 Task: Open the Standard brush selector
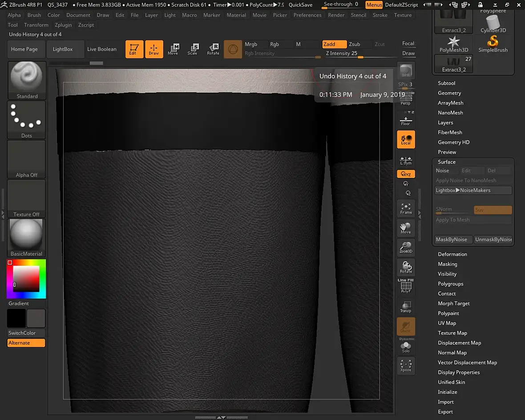coord(27,80)
